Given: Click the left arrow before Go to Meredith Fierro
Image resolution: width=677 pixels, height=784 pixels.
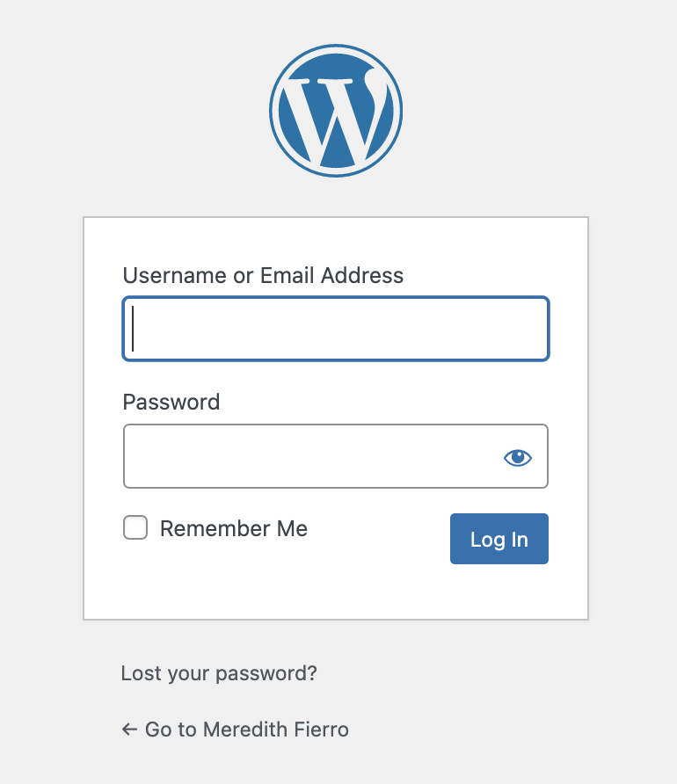Looking at the screenshot, I should pos(129,730).
